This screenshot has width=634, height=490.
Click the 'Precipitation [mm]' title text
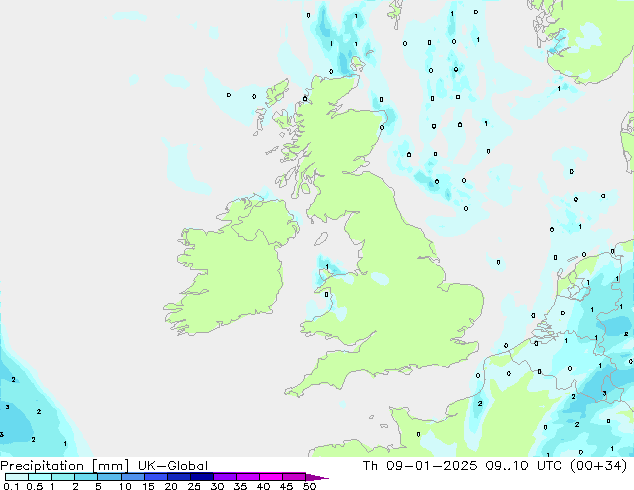coord(65,466)
